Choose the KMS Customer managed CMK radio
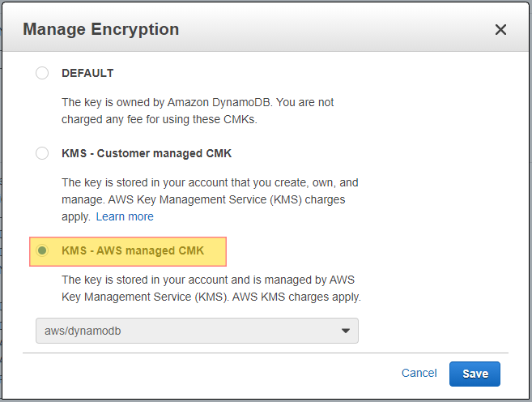 tap(42, 153)
